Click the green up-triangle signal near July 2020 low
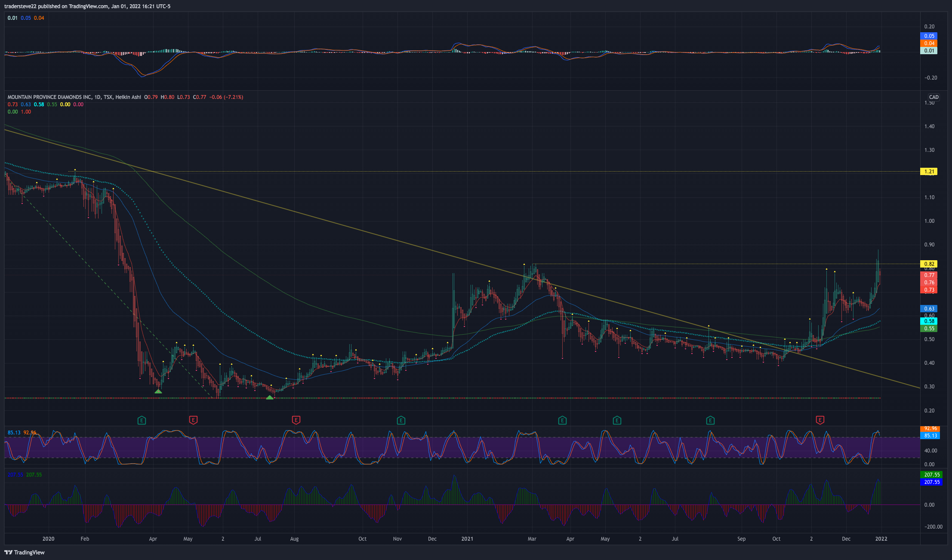This screenshot has width=952, height=560. 270,398
